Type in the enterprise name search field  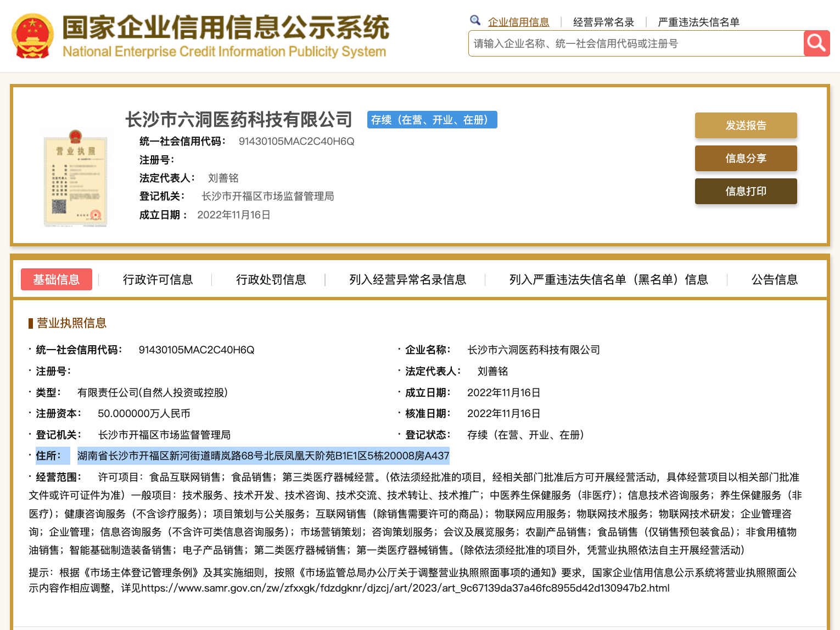tap(636, 44)
